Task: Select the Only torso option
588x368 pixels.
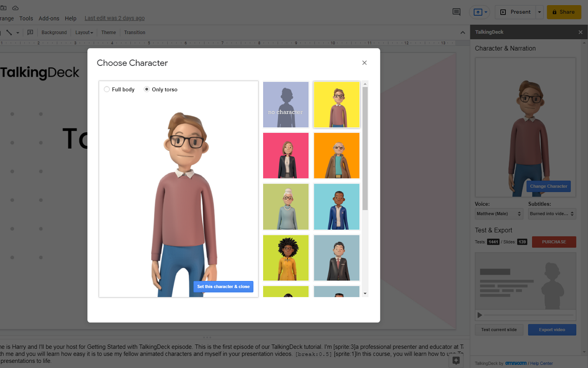Action: (x=146, y=89)
